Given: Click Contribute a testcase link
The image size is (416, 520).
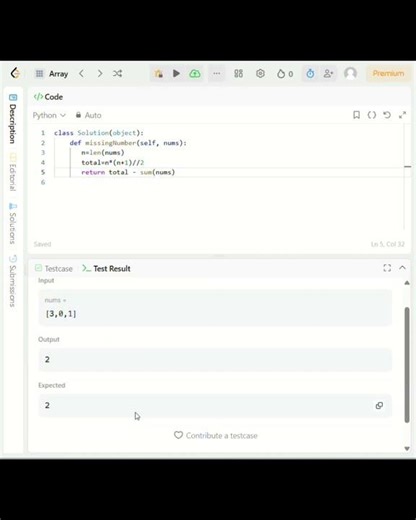Looking at the screenshot, I should [x=216, y=436].
